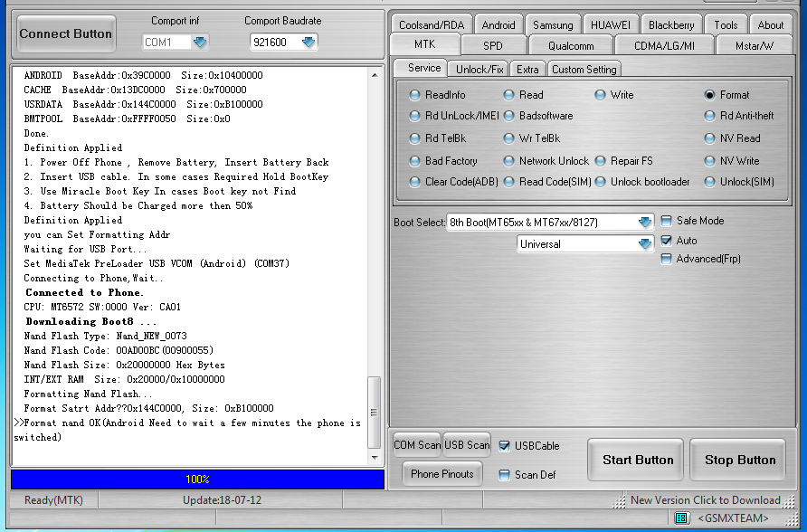807x532 pixels.
Task: Switch to the Coolsand/RDA tab
Action: pos(432,24)
